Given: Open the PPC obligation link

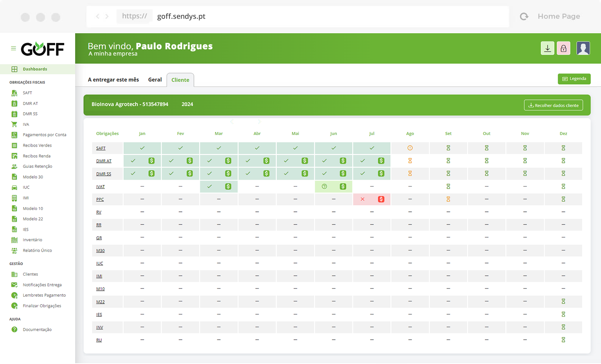Looking at the screenshot, I should click(x=100, y=199).
